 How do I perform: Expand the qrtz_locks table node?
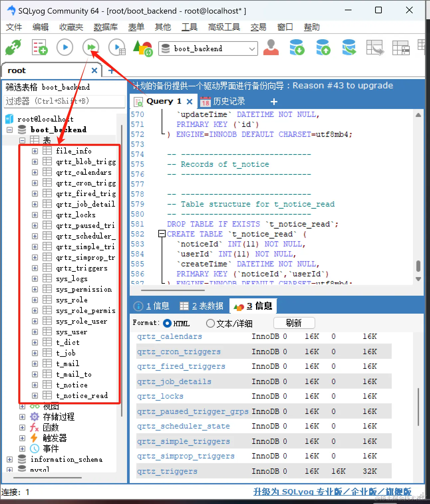pyautogui.click(x=35, y=215)
